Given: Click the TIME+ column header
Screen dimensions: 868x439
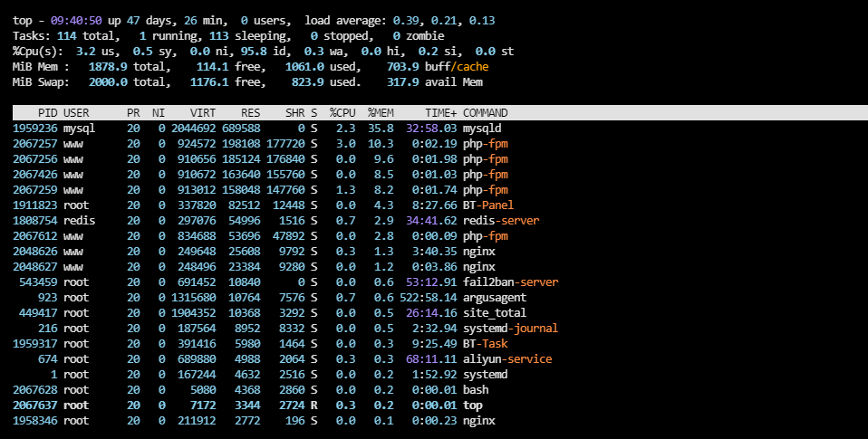Looking at the screenshot, I should (x=440, y=113).
